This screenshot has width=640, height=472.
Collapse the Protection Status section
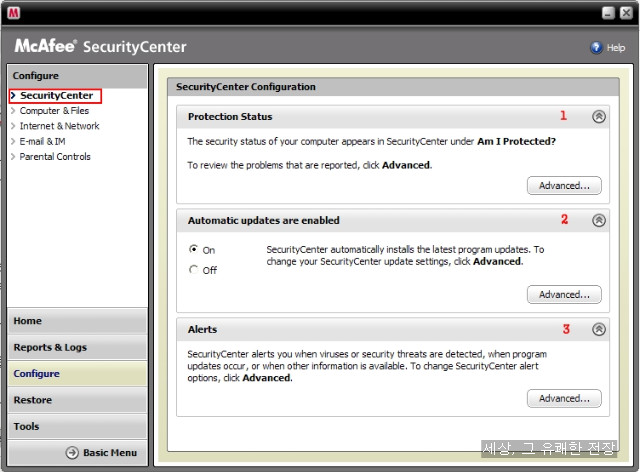pos(599,117)
